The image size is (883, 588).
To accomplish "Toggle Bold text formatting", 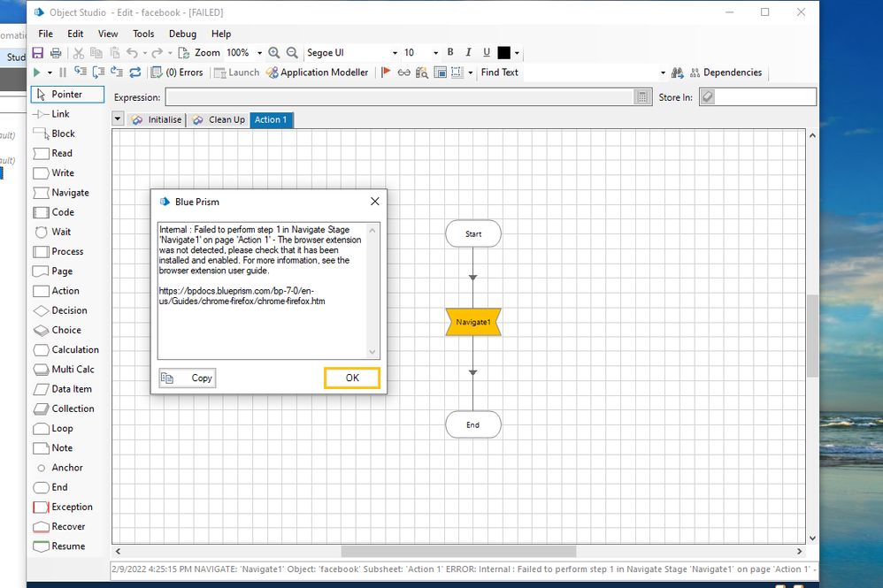I will [x=450, y=53].
